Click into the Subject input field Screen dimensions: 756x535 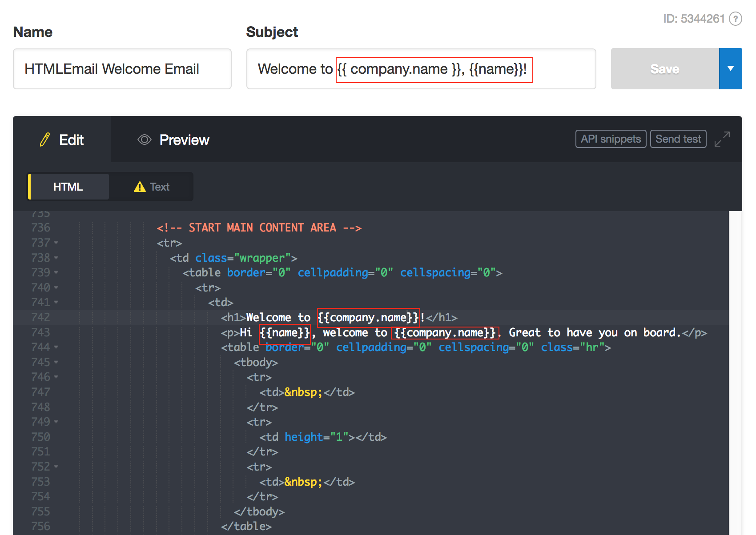[x=421, y=69]
